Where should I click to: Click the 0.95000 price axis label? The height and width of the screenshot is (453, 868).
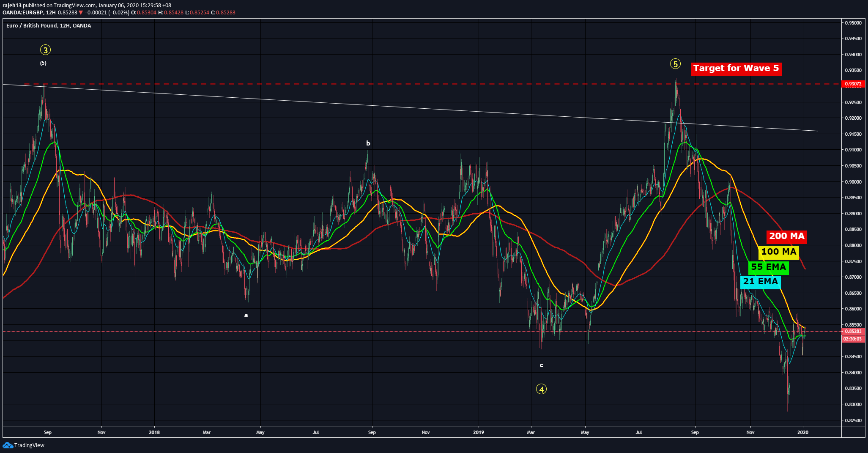[853, 23]
